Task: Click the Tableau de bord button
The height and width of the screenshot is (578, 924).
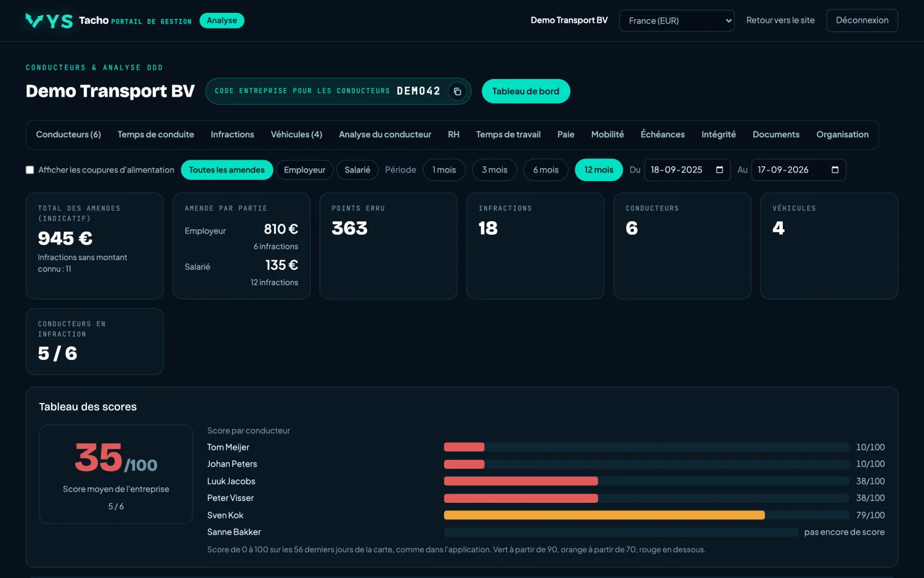Action: (x=525, y=91)
